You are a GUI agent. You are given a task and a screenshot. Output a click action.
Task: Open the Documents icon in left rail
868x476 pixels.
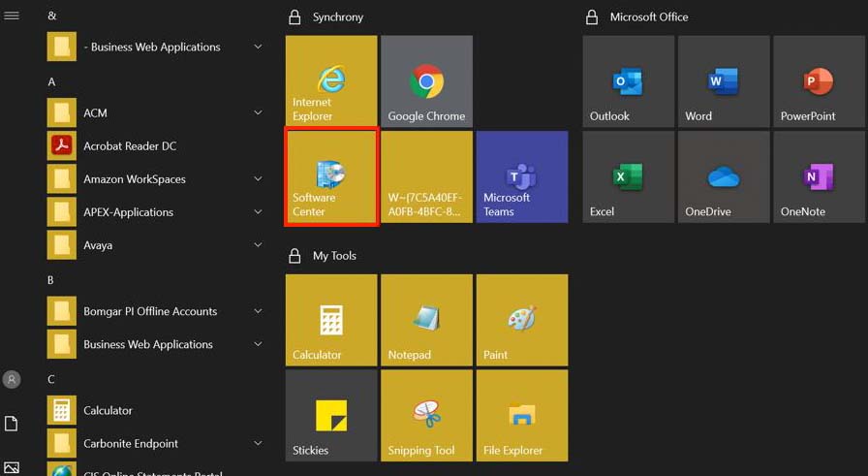coord(11,424)
